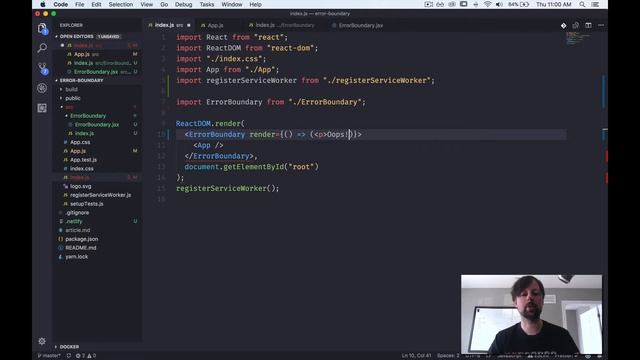640x360 pixels.
Task: Click the macOS Spotlight search icon
Action: click(582, 4)
